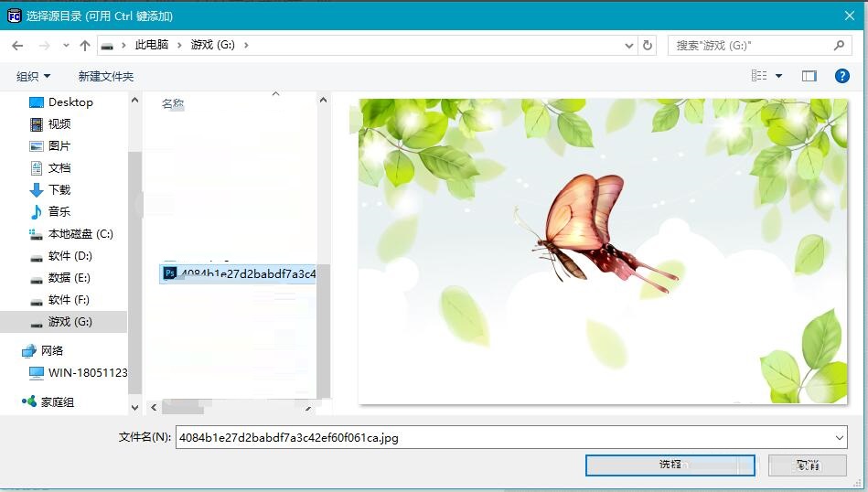Image resolution: width=868 pixels, height=492 pixels.
Task: Click the network icon beside 网络
Action: coord(28,351)
